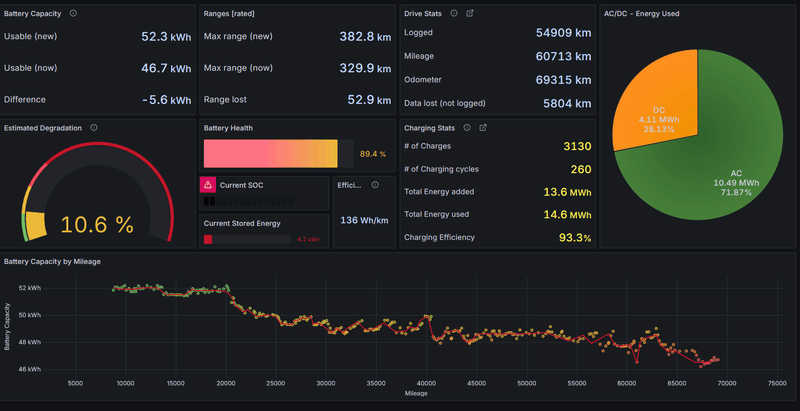Image resolution: width=800 pixels, height=411 pixels.
Task: Open the Ranges [rated] panel title menu
Action: pos(231,13)
